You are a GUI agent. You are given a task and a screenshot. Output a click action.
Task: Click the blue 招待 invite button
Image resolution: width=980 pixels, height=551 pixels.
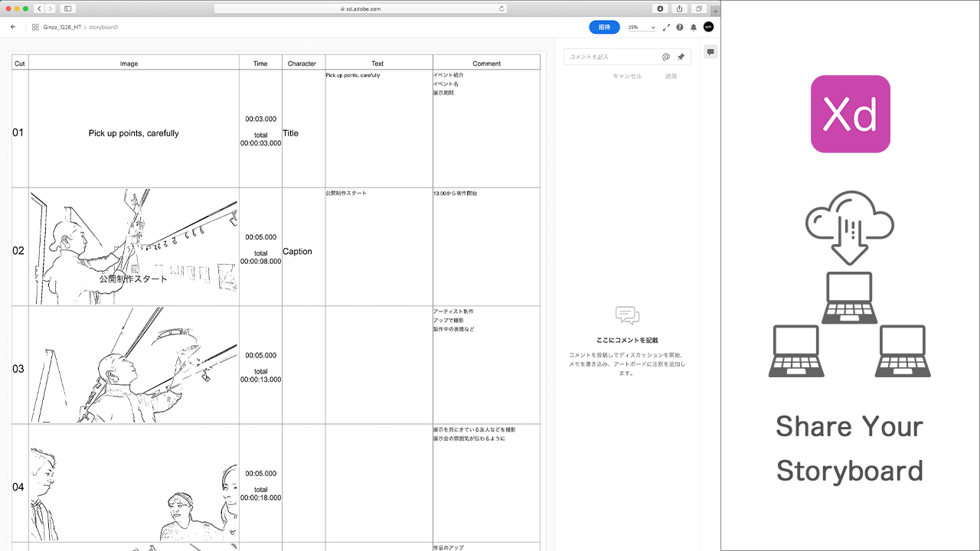(x=604, y=27)
